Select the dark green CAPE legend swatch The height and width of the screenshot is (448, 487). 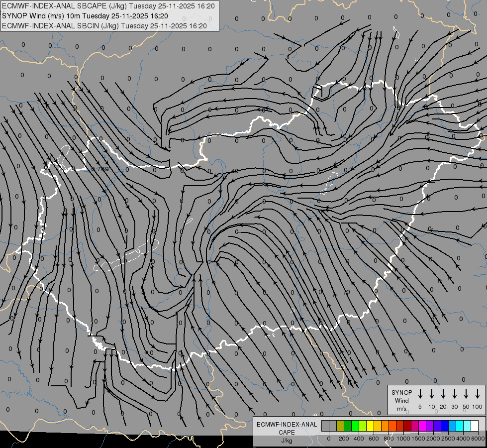coord(348,426)
